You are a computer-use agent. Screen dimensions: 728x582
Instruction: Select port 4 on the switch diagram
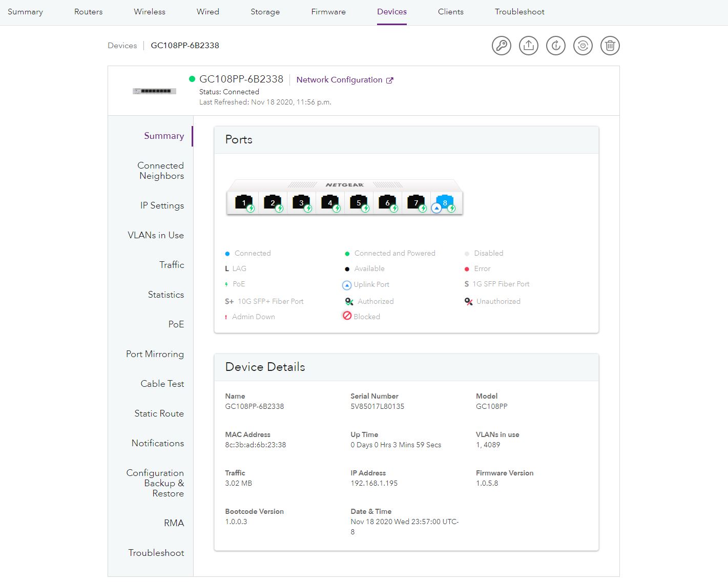tap(330, 202)
